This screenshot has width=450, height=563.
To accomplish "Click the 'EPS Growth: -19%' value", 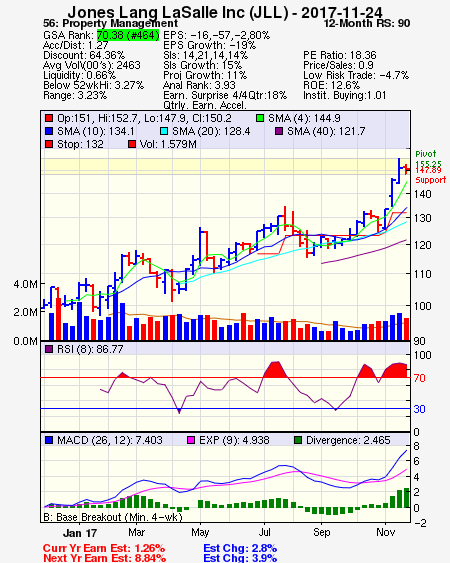I will (x=209, y=45).
